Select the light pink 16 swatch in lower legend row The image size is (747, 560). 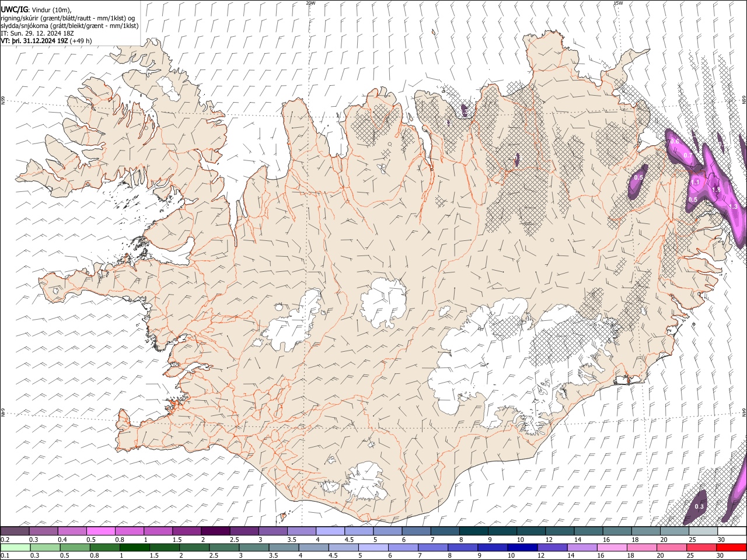click(613, 547)
